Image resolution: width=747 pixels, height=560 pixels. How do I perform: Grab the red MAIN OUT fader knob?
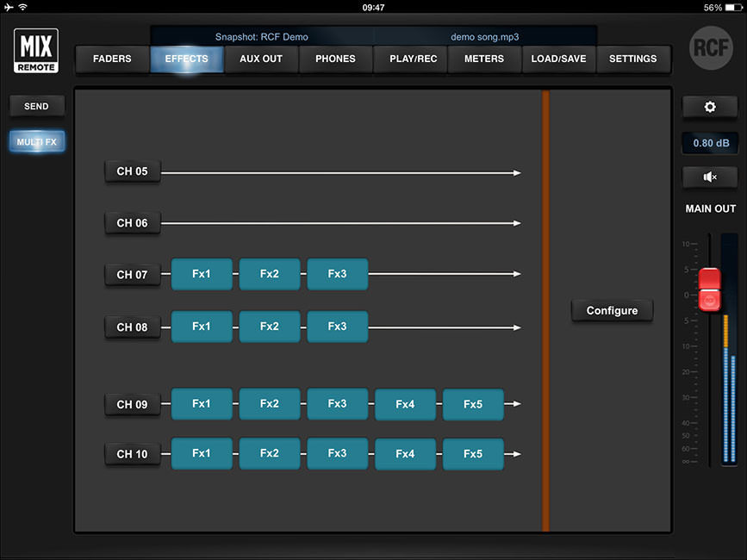709,290
